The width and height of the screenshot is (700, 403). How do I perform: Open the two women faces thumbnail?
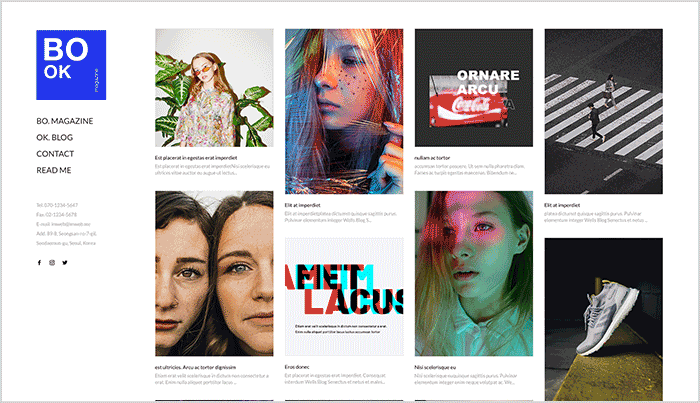pyautogui.click(x=214, y=274)
